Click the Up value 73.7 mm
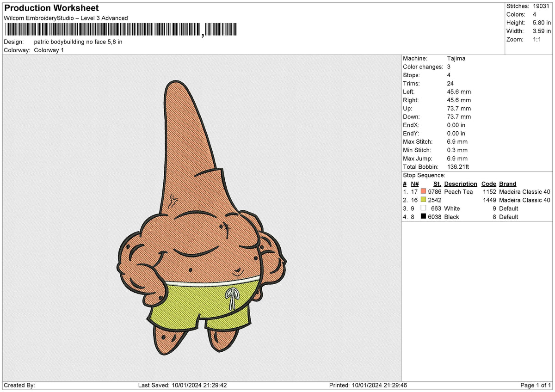Image resolution: width=555 pixels, height=392 pixels. tap(459, 108)
